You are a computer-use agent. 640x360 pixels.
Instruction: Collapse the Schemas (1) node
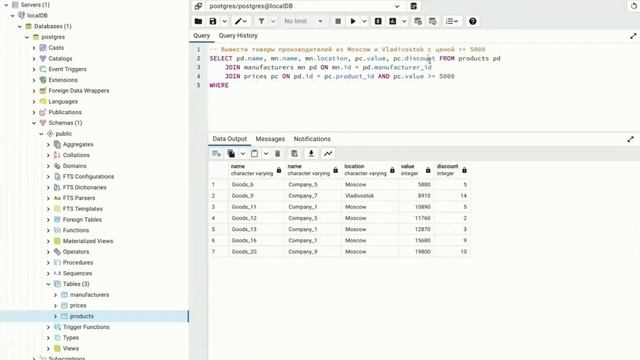click(34, 123)
